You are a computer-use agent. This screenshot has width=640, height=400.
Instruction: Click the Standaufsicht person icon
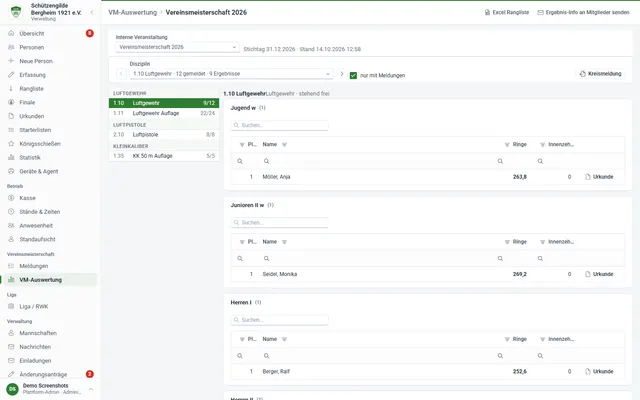11,239
